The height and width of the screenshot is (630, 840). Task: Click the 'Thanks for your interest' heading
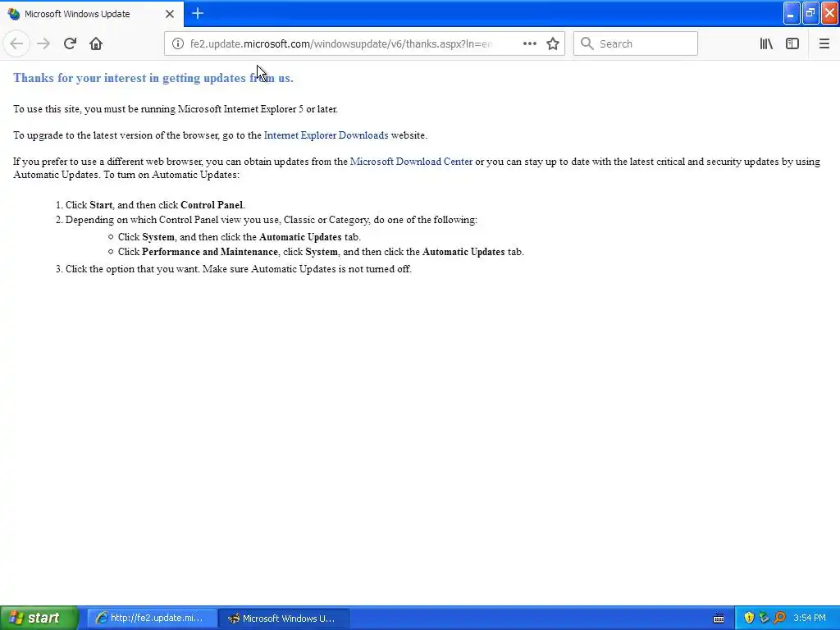tap(153, 78)
